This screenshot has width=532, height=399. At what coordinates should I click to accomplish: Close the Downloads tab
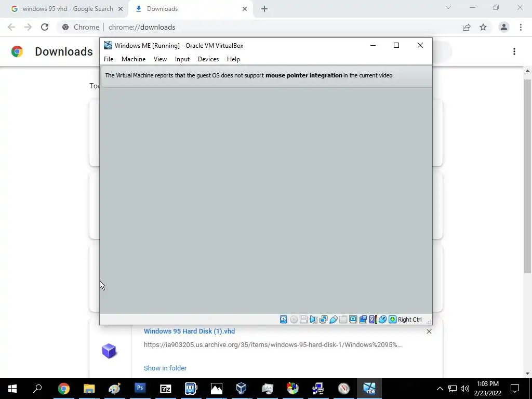point(245,9)
